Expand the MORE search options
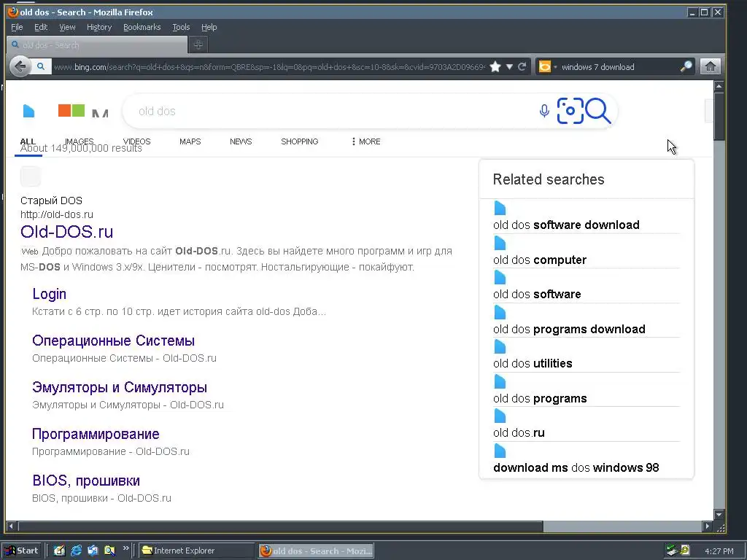The image size is (747, 560). [x=365, y=141]
